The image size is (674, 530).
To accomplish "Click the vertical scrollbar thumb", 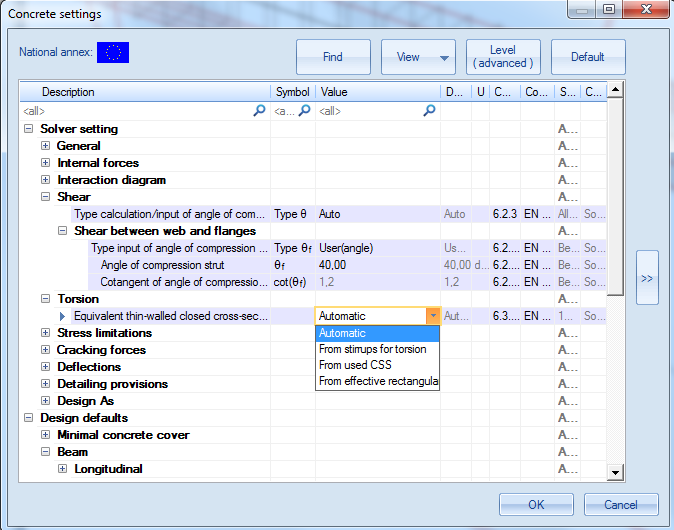I will (x=616, y=196).
